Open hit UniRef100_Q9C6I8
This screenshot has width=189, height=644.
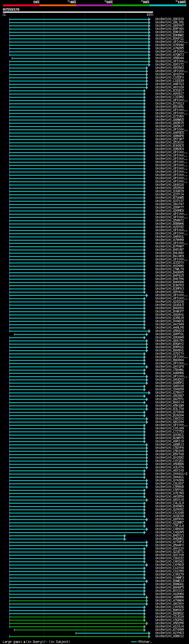(x=170, y=19)
